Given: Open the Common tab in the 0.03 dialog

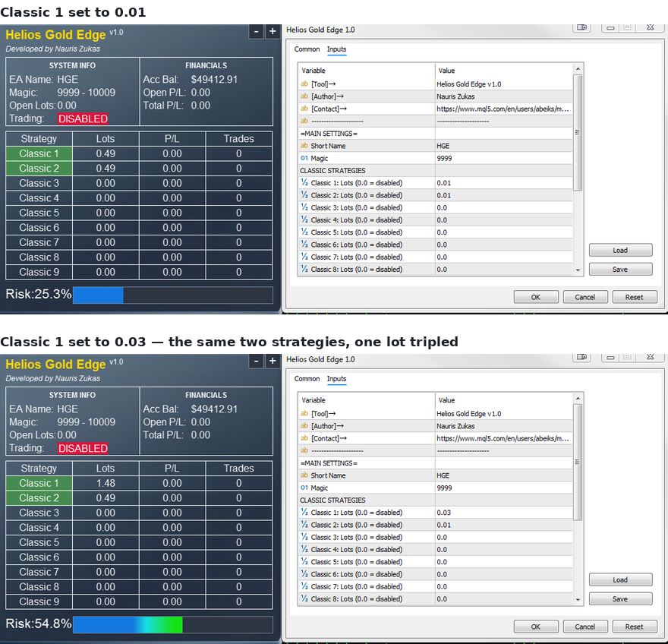Looking at the screenshot, I should (307, 379).
